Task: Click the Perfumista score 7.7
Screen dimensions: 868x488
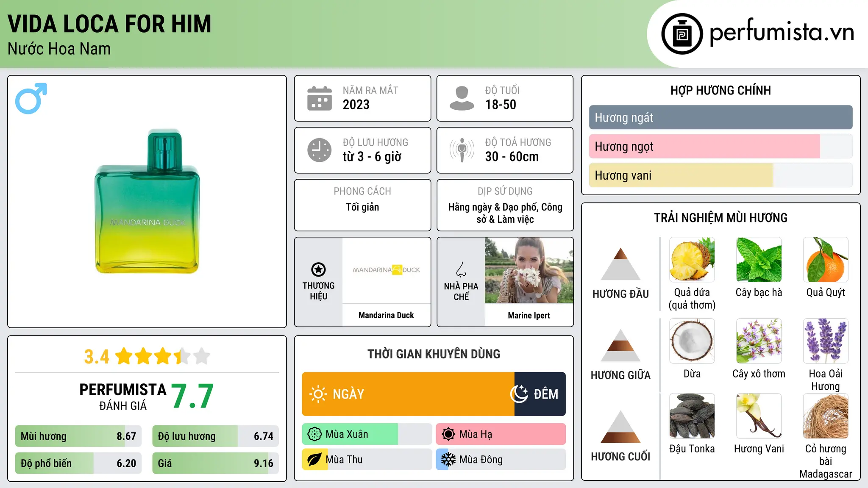Action: coord(192,396)
